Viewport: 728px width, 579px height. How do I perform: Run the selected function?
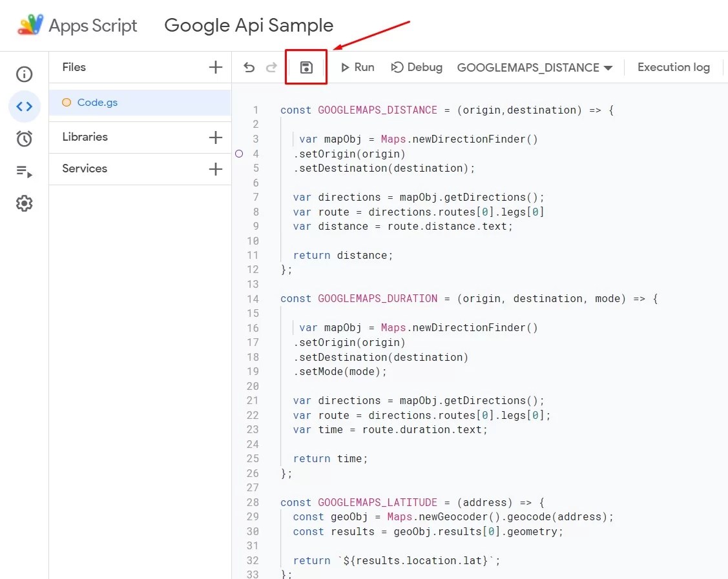(x=357, y=68)
